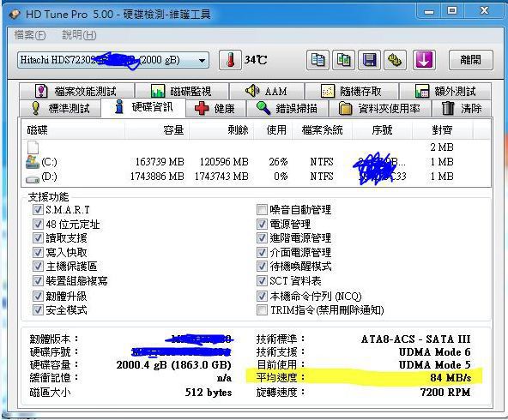Open the 說明(H) menu
Screen dimensions: 508x420
point(79,35)
